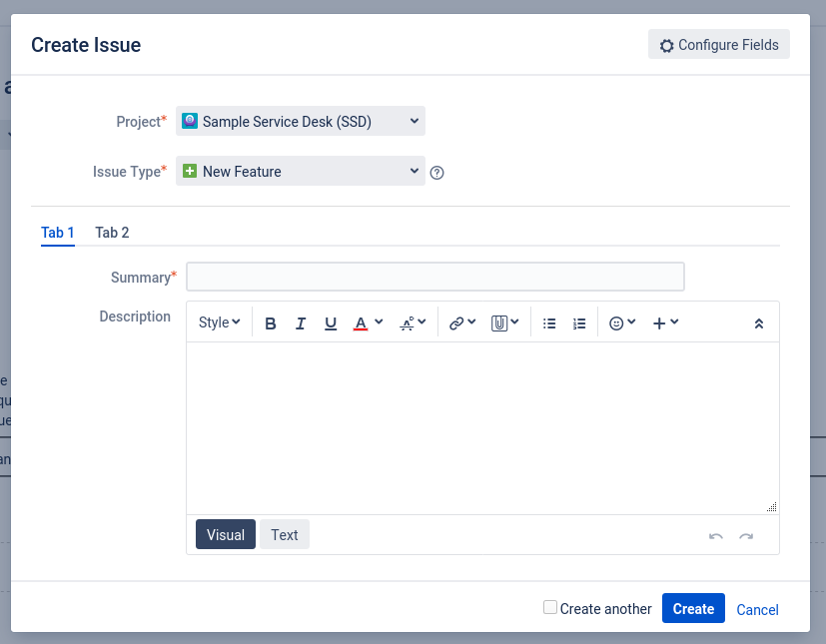The width and height of the screenshot is (826, 644).
Task: Click the Sample Service Desk project avatar
Action: (x=190, y=121)
